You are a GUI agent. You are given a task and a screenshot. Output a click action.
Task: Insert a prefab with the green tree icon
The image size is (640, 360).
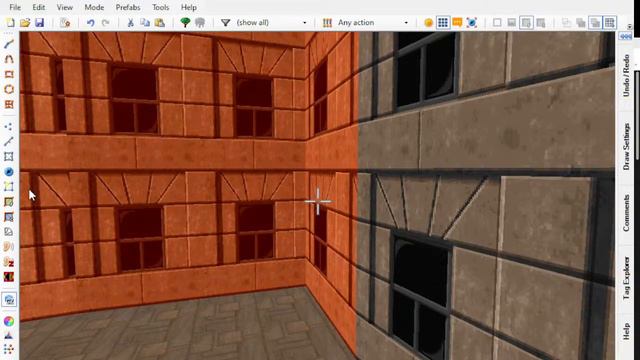click(x=185, y=23)
